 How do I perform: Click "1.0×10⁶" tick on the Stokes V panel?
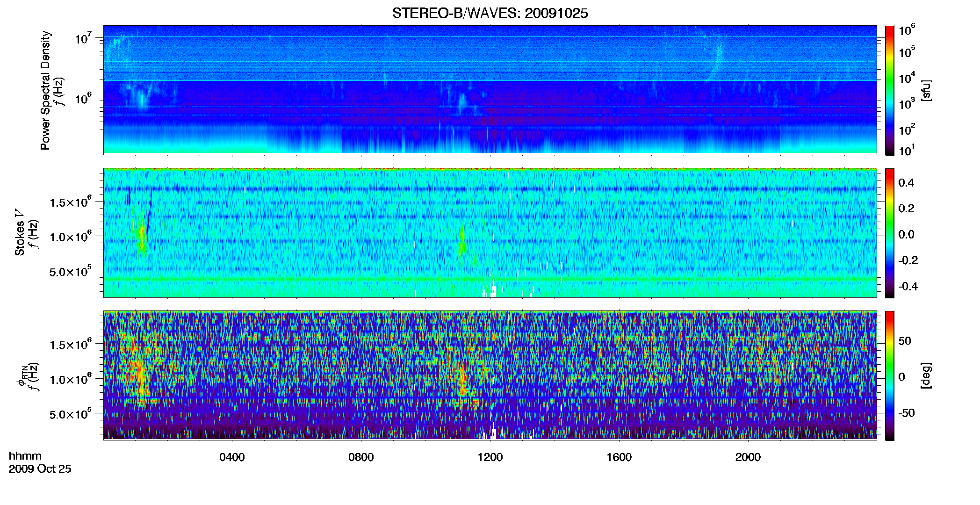pyautogui.click(x=71, y=237)
